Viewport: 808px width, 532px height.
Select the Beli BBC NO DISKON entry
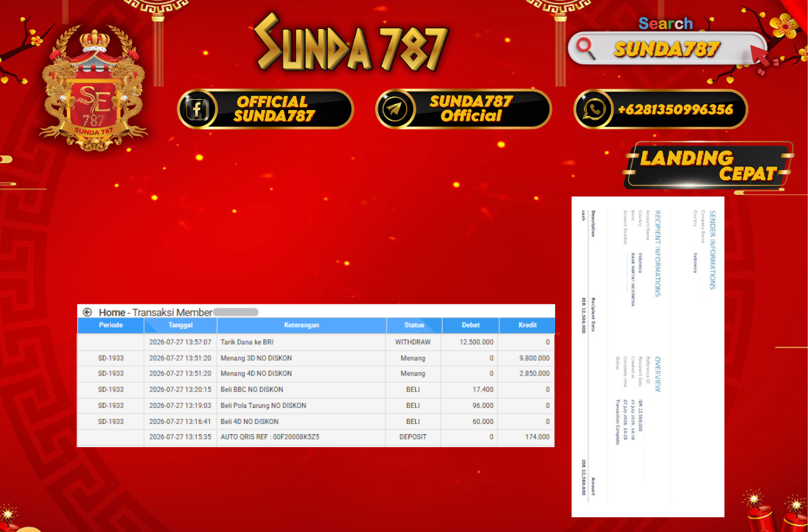[252, 389]
